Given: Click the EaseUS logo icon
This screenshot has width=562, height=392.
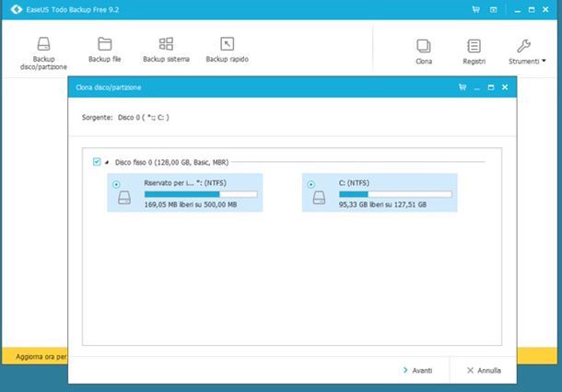Looking at the screenshot, I should [17, 9].
